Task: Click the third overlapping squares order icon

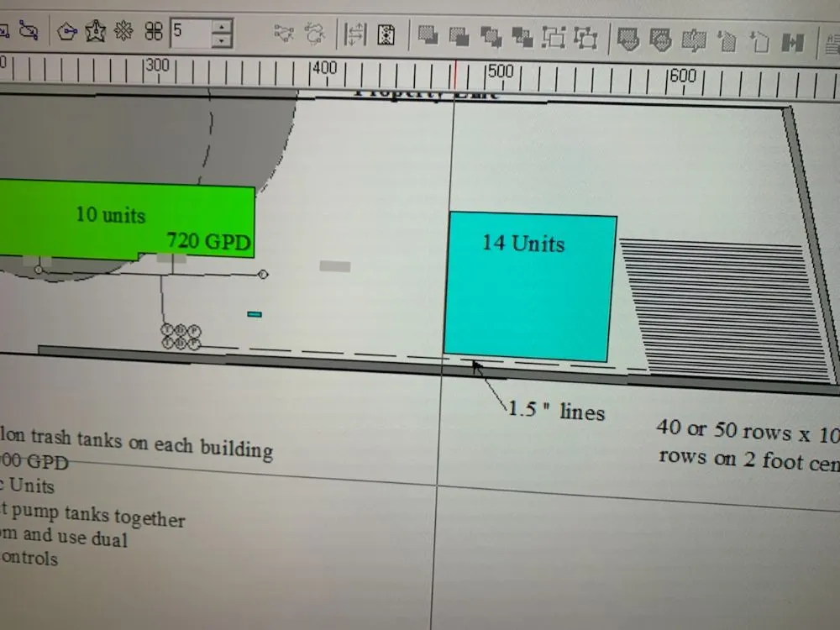Action: click(x=491, y=36)
